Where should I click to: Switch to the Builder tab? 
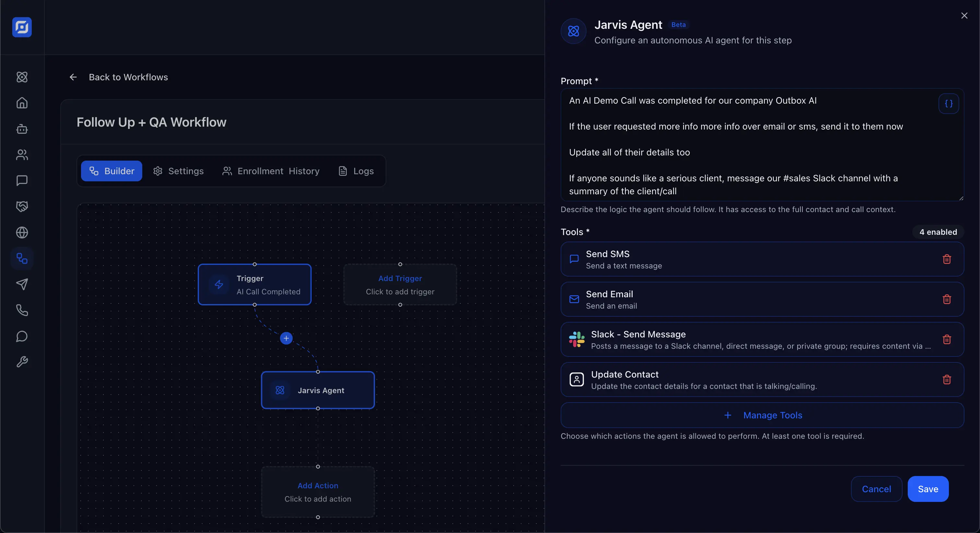pyautogui.click(x=111, y=171)
